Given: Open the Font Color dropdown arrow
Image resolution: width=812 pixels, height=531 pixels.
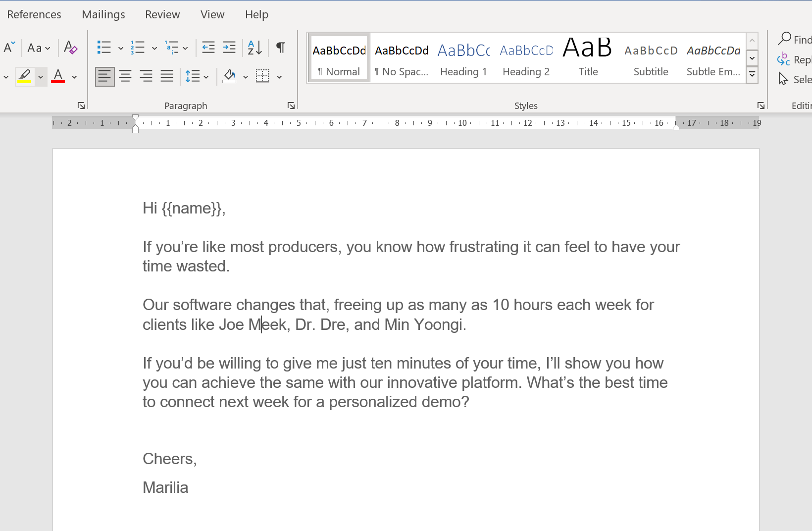Looking at the screenshot, I should coord(74,76).
